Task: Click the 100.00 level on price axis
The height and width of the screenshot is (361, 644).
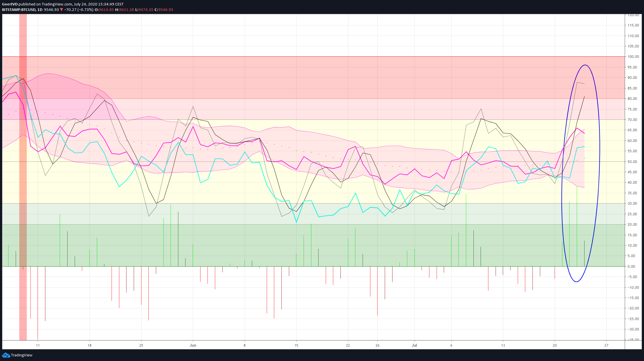Action: [x=633, y=57]
